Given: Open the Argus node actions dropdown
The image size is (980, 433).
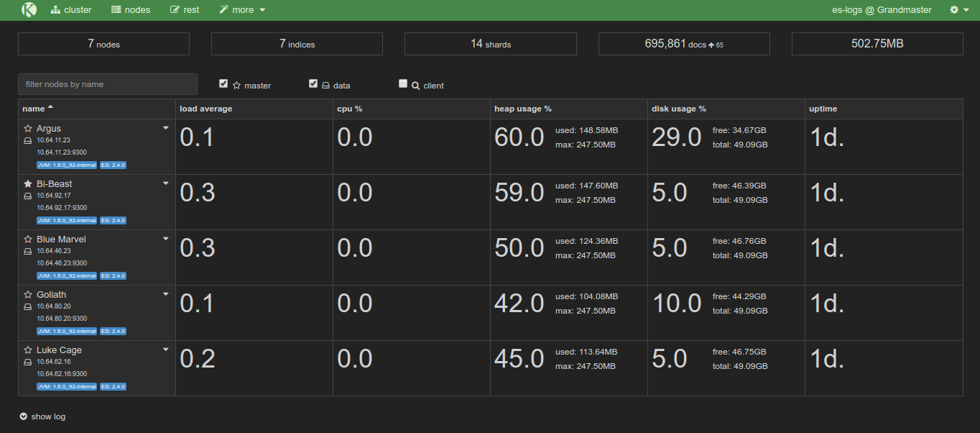Looking at the screenshot, I should click(x=166, y=128).
